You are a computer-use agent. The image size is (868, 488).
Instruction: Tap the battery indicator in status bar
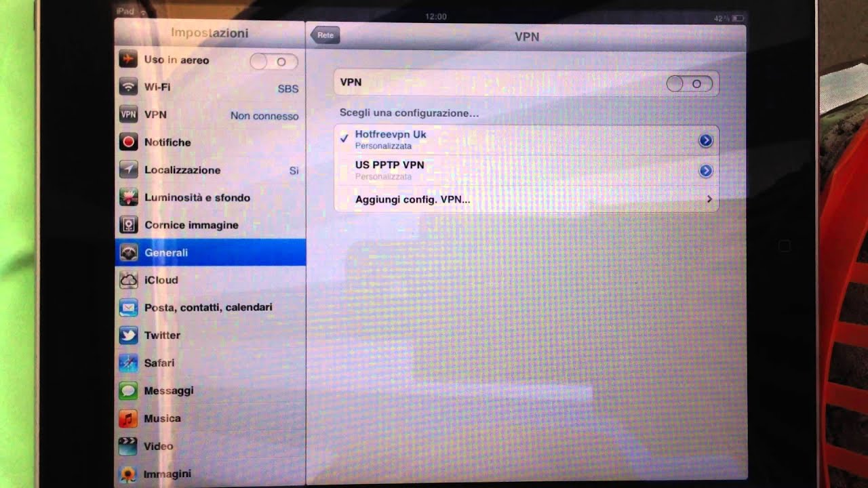[737, 18]
